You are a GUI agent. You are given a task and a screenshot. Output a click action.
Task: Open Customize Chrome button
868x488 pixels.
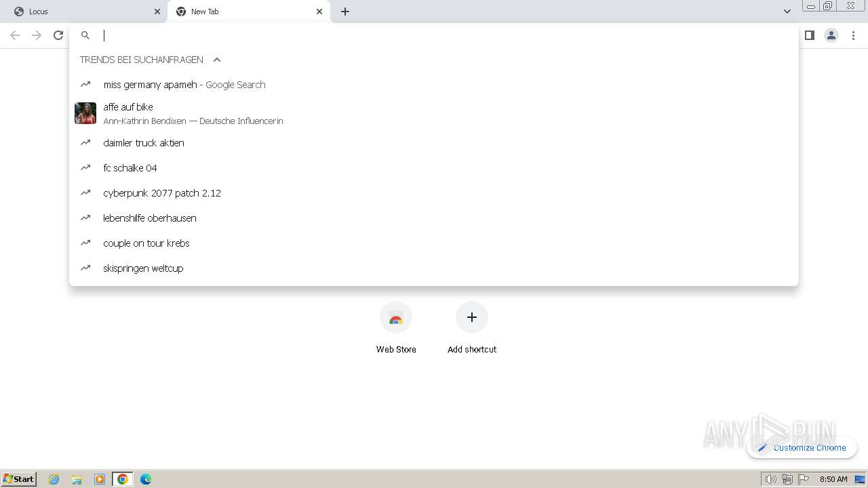coord(802,447)
